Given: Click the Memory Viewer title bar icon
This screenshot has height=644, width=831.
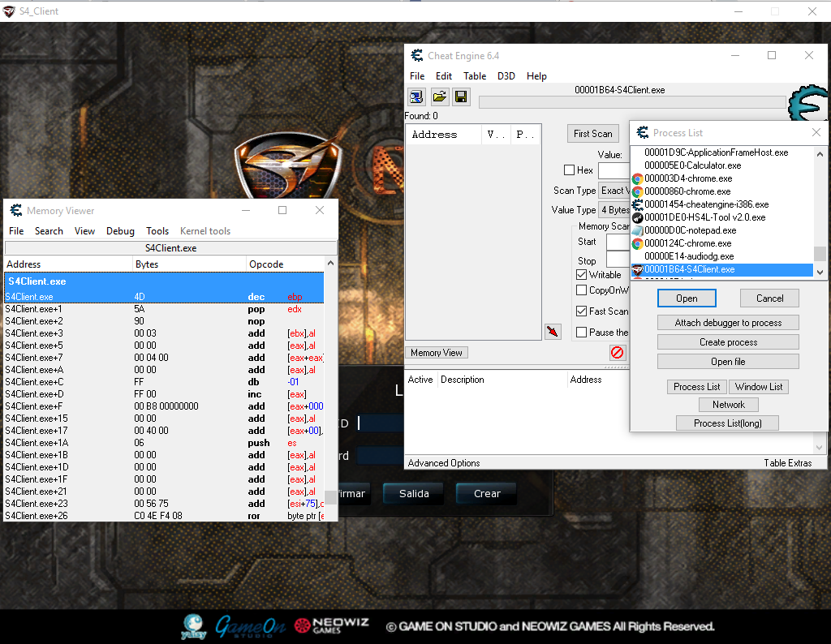Looking at the screenshot, I should click(x=16, y=210).
